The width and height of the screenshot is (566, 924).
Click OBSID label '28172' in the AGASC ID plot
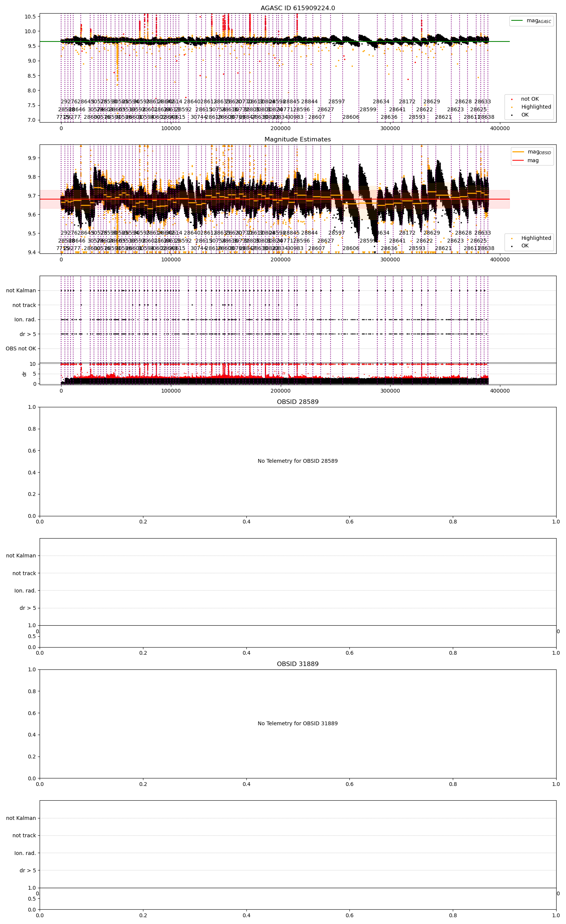click(407, 102)
